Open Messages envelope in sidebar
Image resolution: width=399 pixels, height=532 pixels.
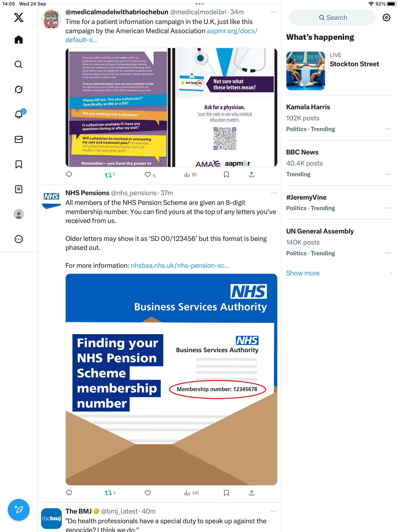[x=19, y=139]
